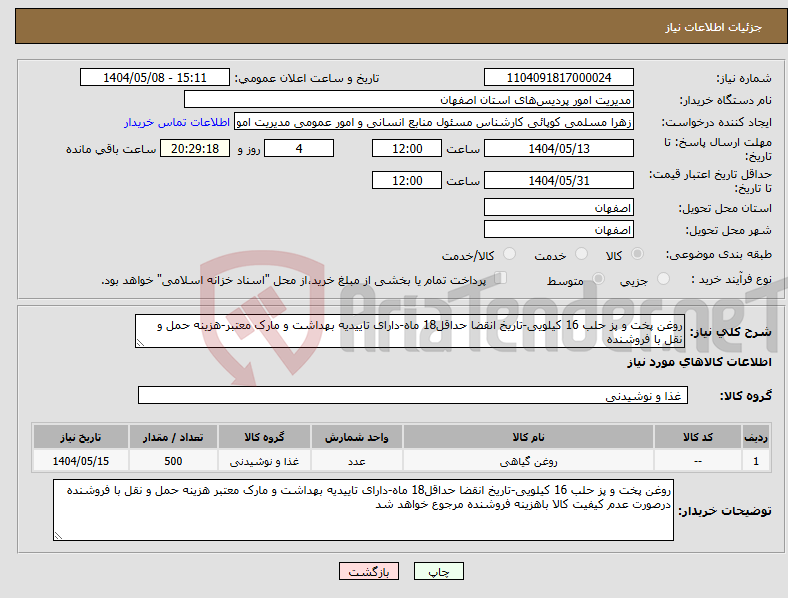Click the delivery province field اصفهان
The width and height of the screenshot is (788, 598).
[559, 208]
